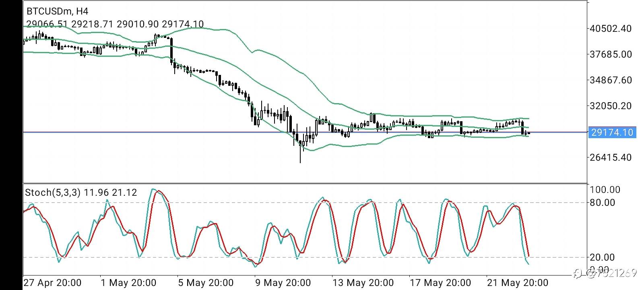Select the 34867.60 price level label
This screenshot has height=290, width=644.
(x=611, y=80)
